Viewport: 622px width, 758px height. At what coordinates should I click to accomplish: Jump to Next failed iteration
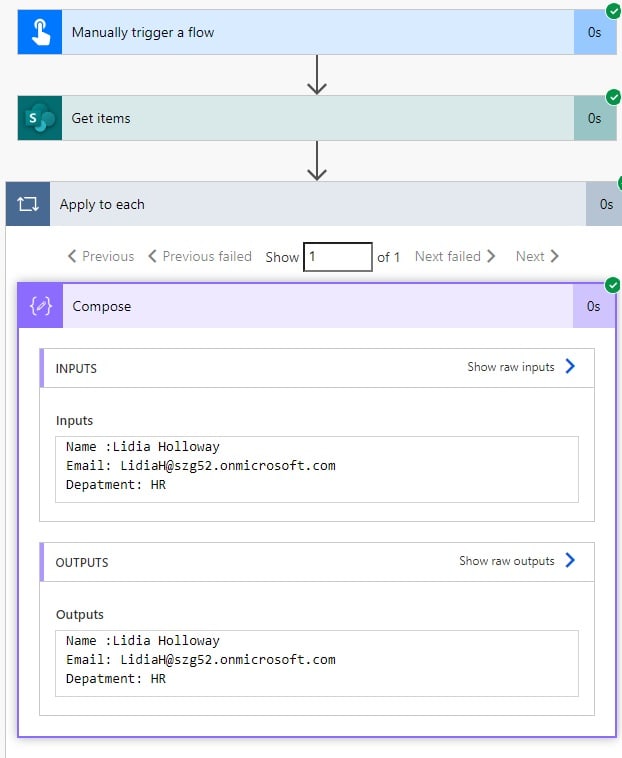pyautogui.click(x=455, y=256)
